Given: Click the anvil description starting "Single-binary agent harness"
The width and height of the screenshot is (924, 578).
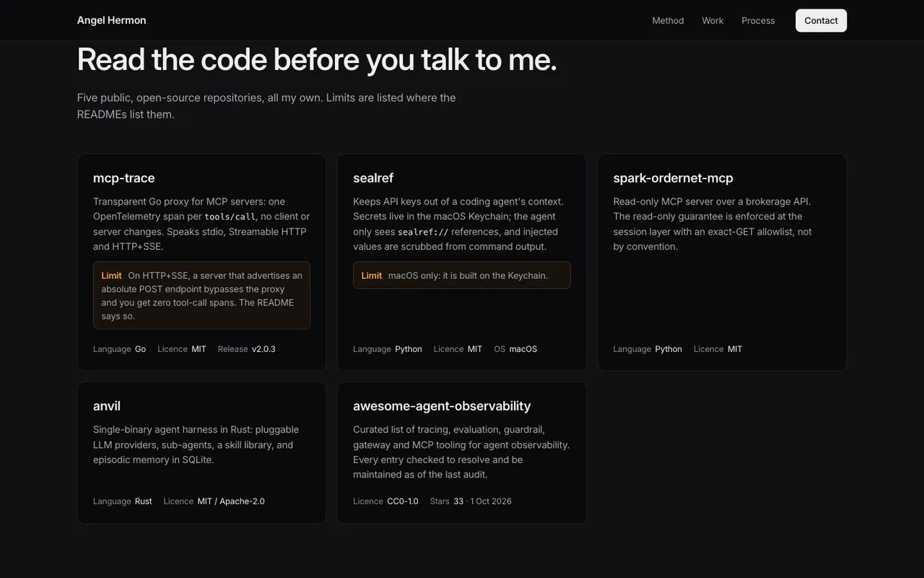Looking at the screenshot, I should (196, 444).
